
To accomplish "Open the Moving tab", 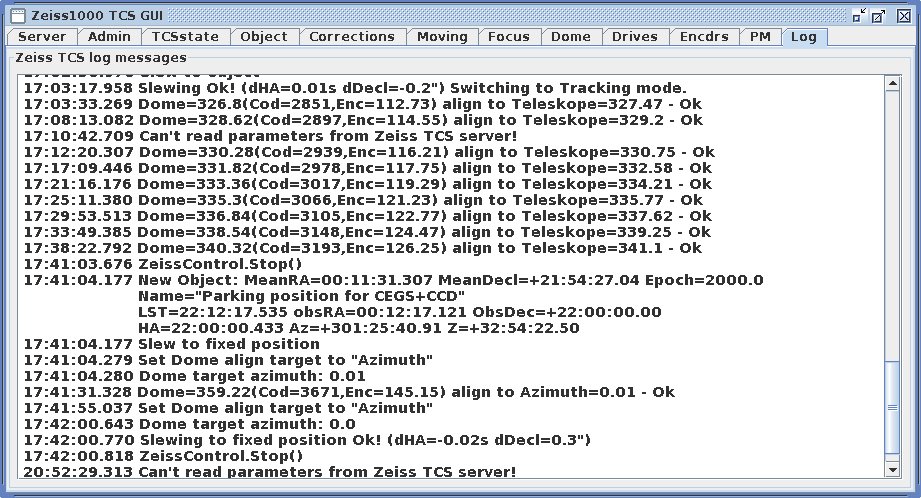I will coord(442,36).
